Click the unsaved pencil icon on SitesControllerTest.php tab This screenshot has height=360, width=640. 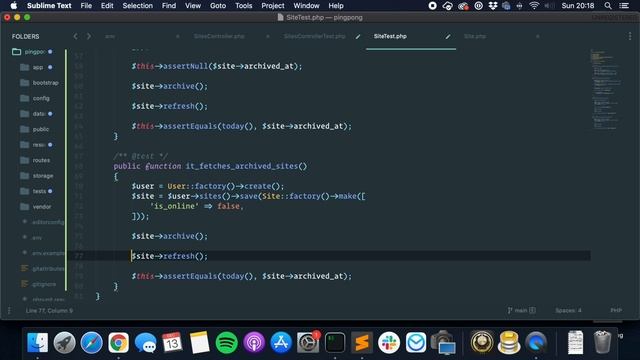point(358,36)
